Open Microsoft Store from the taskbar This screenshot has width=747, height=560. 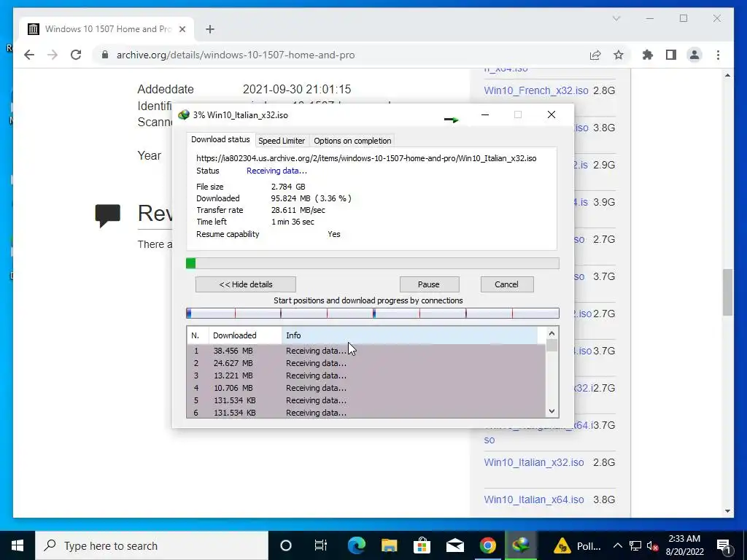click(x=422, y=545)
